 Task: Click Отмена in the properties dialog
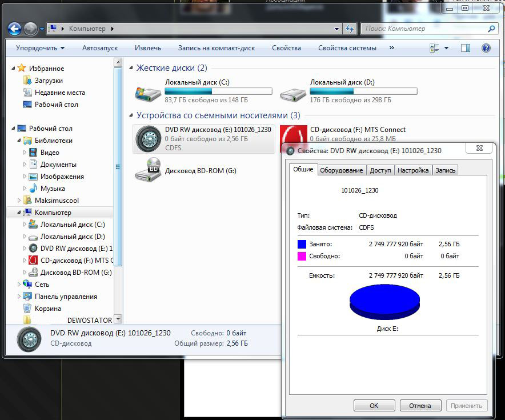(x=420, y=406)
